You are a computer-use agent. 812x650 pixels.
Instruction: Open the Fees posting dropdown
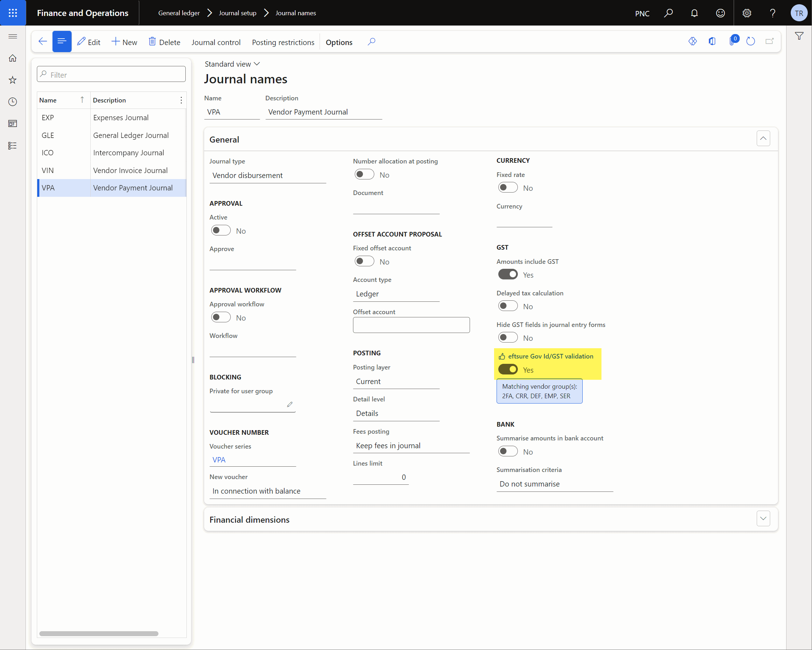(x=411, y=446)
